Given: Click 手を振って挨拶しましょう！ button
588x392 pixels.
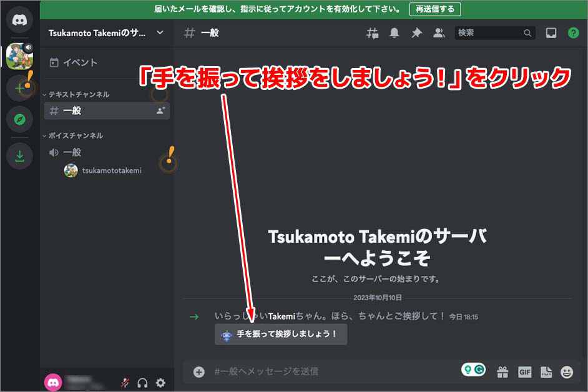Looking at the screenshot, I should click(x=280, y=334).
